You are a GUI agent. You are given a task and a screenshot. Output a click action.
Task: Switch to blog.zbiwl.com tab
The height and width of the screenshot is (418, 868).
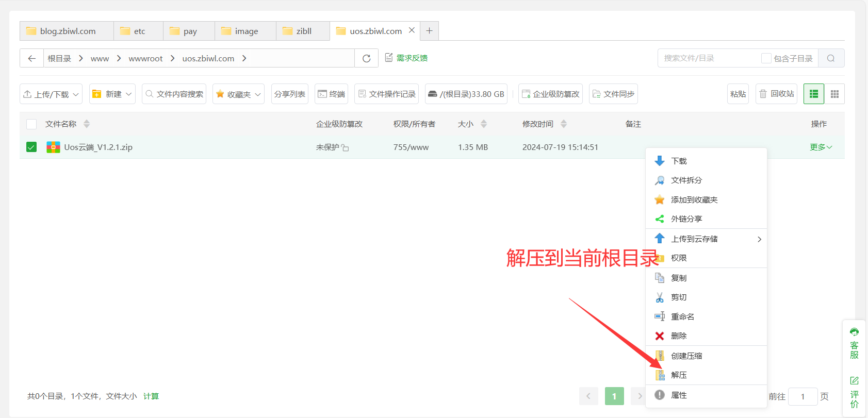67,31
